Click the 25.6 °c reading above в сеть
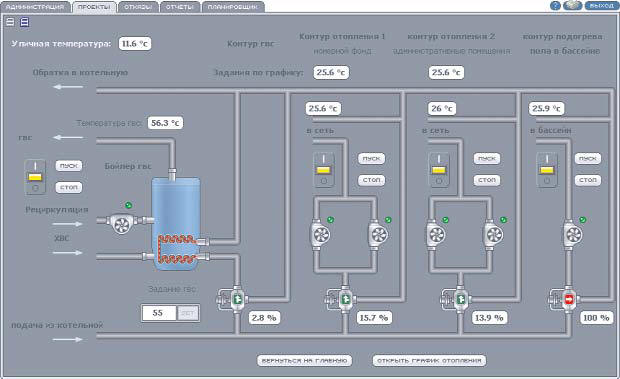 (323, 108)
